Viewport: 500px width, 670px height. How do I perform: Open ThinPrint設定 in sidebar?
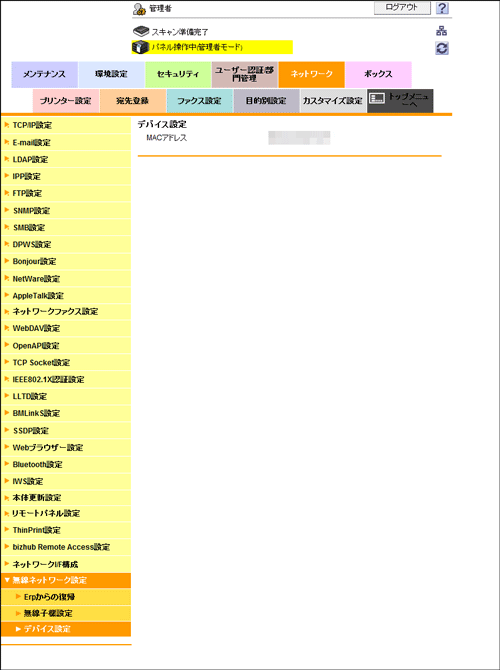click(x=66, y=530)
